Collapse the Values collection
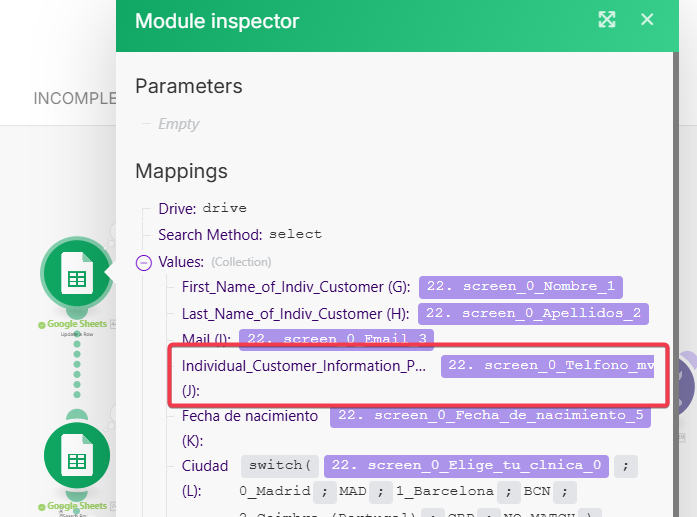The height and width of the screenshot is (517, 697). 143,262
